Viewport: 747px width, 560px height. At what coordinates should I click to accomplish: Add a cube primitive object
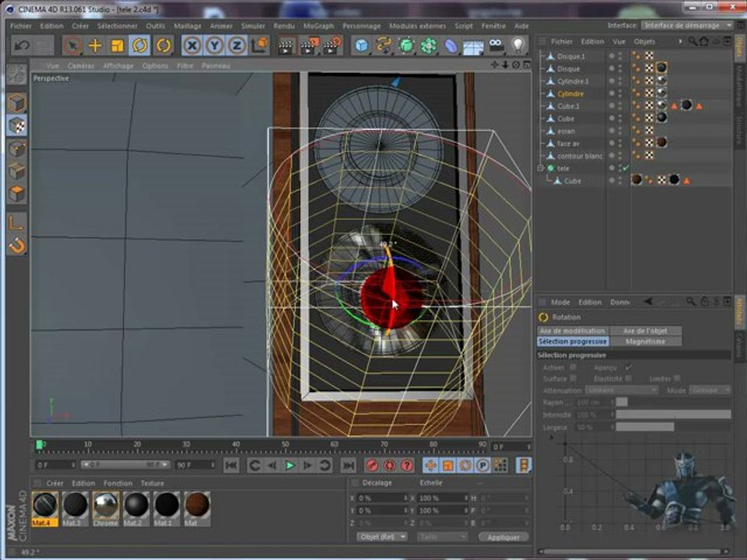(362, 46)
